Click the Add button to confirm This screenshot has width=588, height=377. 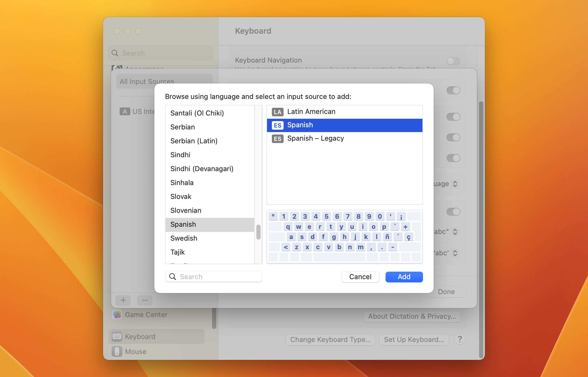coord(404,277)
